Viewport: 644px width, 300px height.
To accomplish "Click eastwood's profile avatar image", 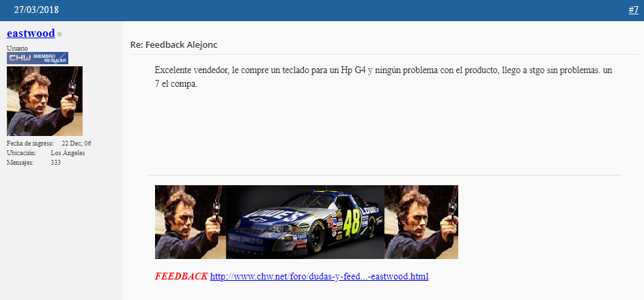I will coord(45,101).
